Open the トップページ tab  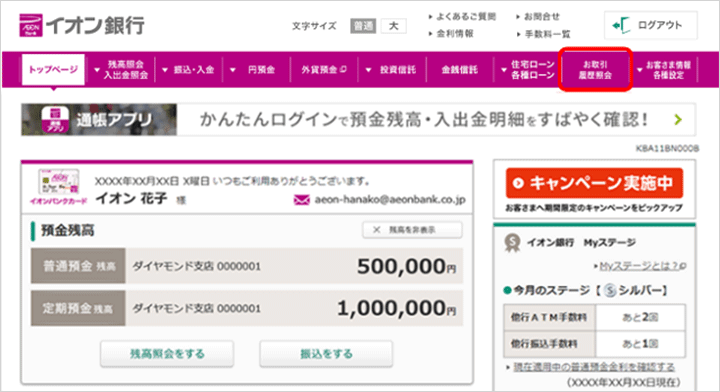(x=53, y=70)
